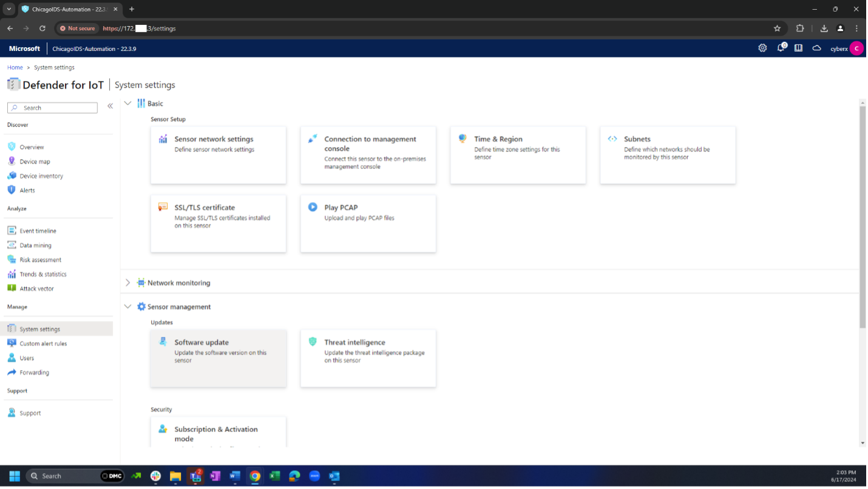This screenshot has width=868, height=489.
Task: Click the Microsoft logo in header
Action: 24,49
